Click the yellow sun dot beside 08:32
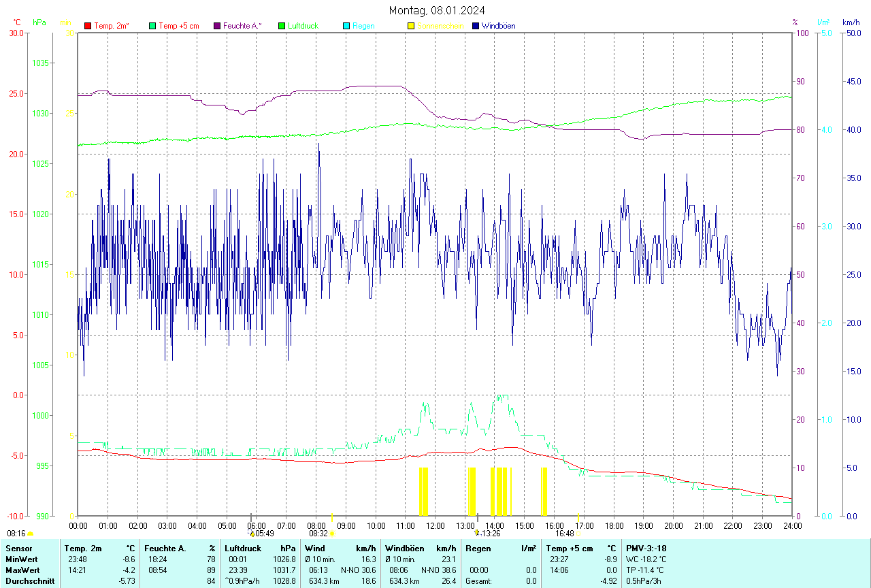The width and height of the screenshot is (871, 588). (x=332, y=534)
